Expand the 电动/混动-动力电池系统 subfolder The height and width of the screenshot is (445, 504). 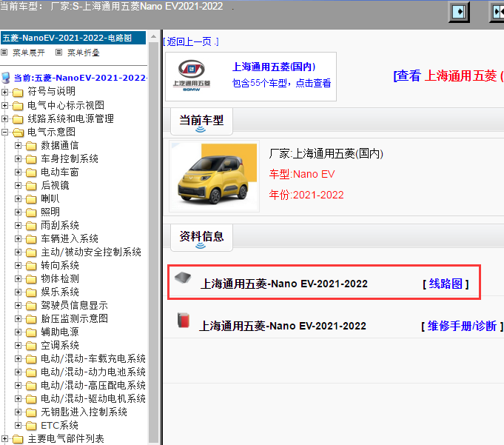coord(18,372)
